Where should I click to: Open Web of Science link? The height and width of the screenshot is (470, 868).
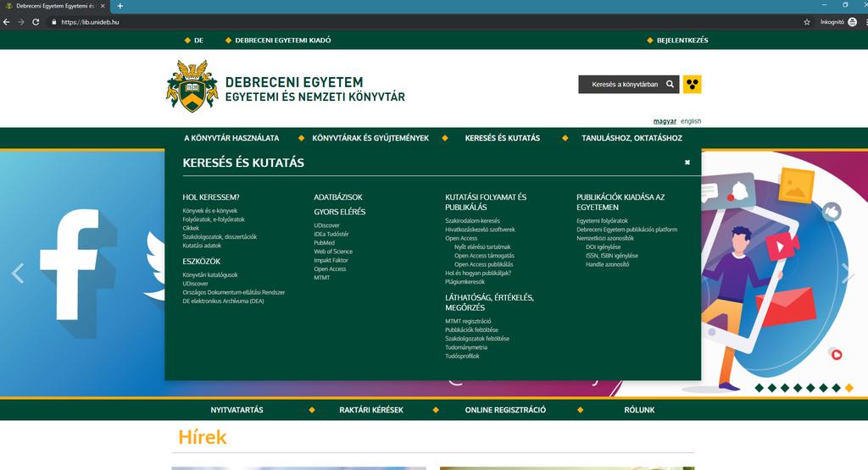click(x=333, y=252)
